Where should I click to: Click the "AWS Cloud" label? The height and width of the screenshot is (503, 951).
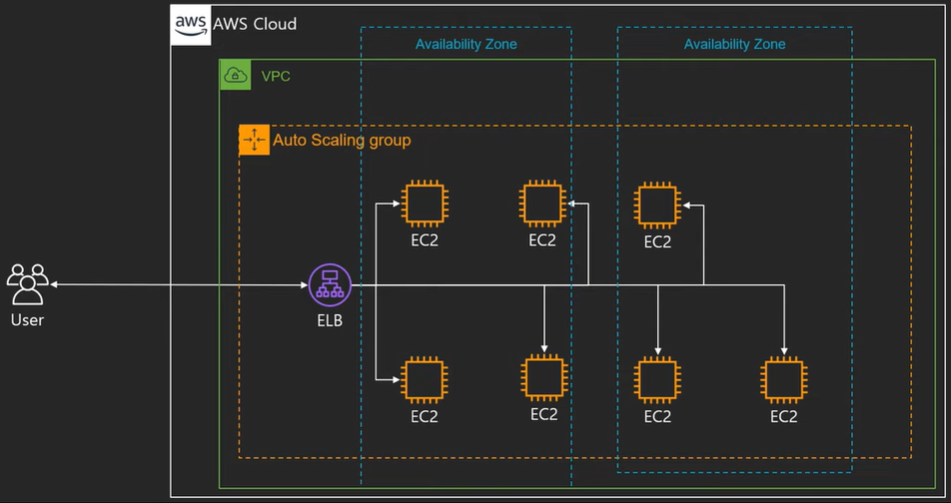255,24
